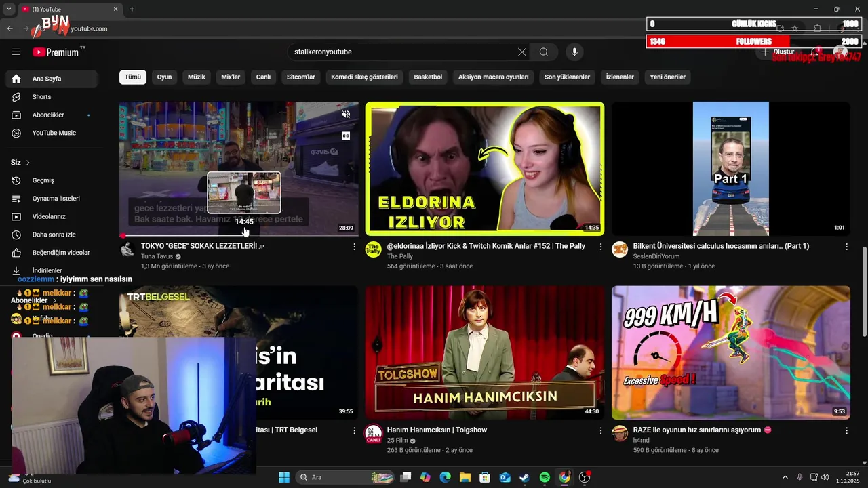Viewport: 868px width, 488px height.
Task: Select the İzlenenler filter chip
Action: pos(620,77)
